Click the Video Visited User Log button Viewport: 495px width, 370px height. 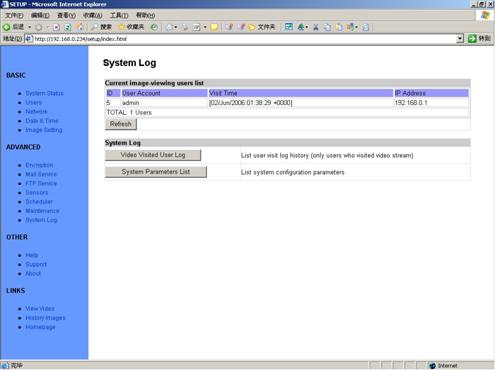[153, 155]
